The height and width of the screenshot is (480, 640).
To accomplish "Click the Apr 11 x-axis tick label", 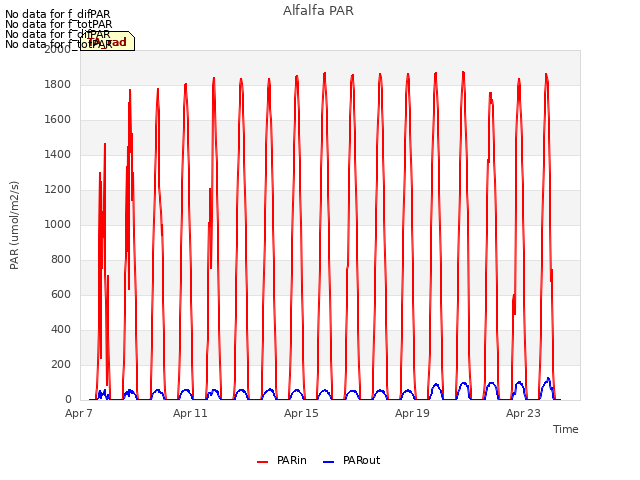I will 190,413.
